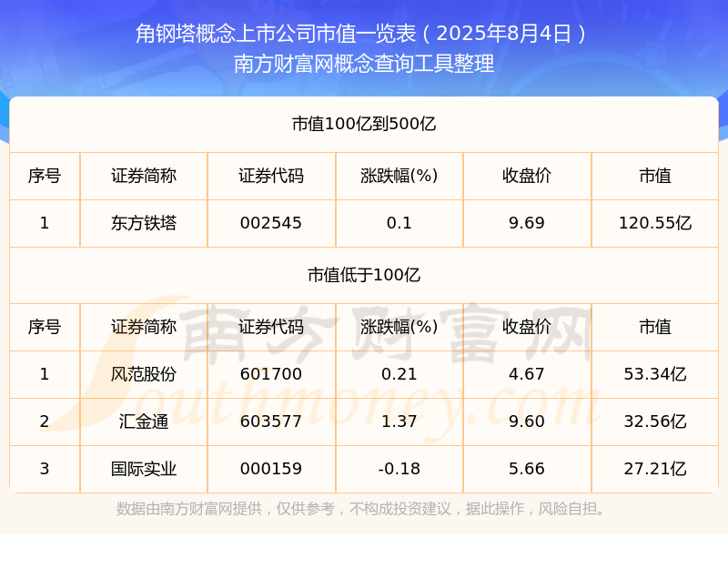Click the closing price 5.66
The width and height of the screenshot is (728, 579).
point(527,469)
